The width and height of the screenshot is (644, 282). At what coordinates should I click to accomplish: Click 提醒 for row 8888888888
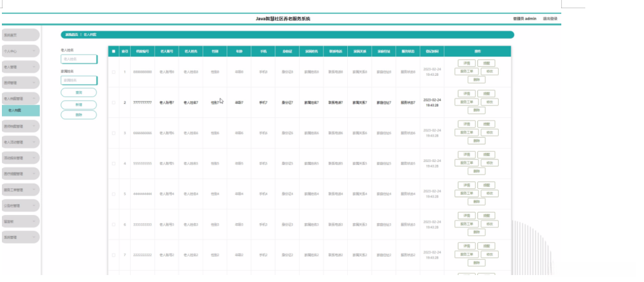point(486,63)
